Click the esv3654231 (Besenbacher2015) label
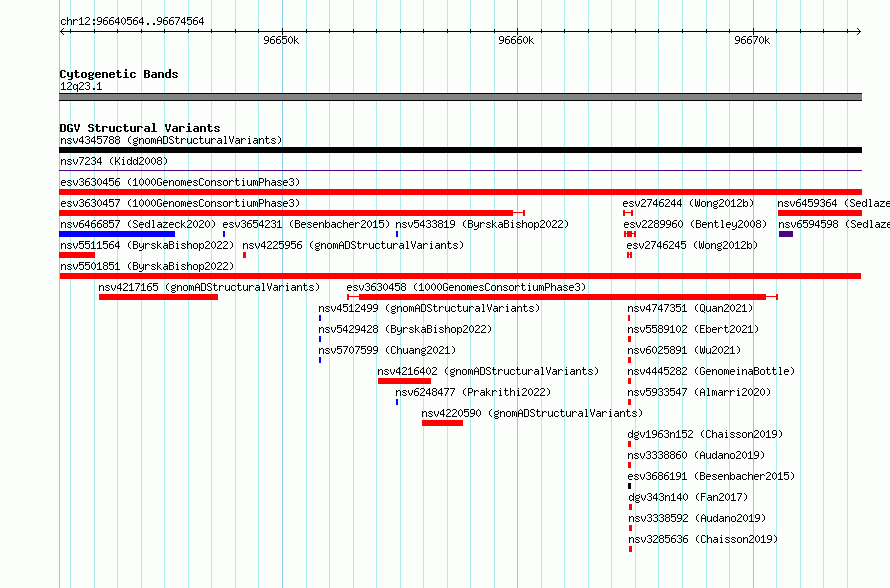Viewport: 890px width, 588px height. click(306, 224)
